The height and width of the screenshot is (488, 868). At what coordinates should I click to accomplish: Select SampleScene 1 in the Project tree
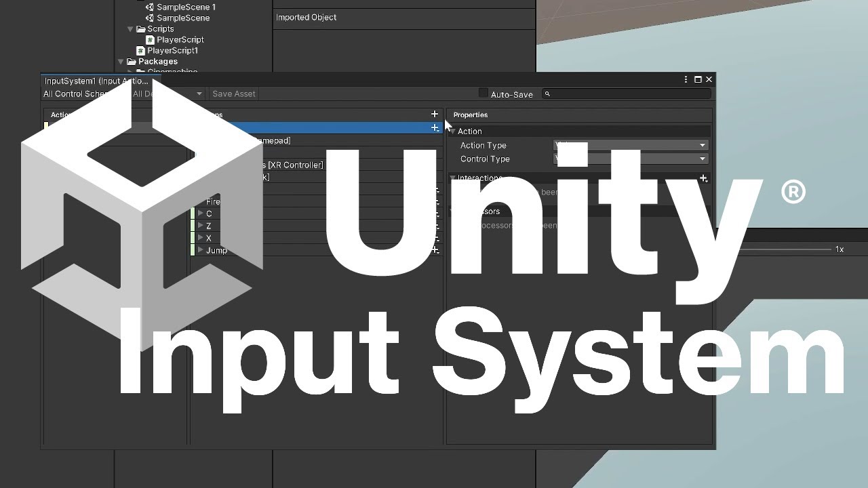186,7
